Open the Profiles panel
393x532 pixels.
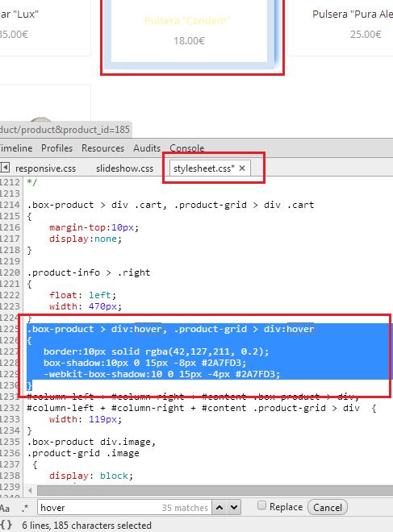[x=56, y=148]
